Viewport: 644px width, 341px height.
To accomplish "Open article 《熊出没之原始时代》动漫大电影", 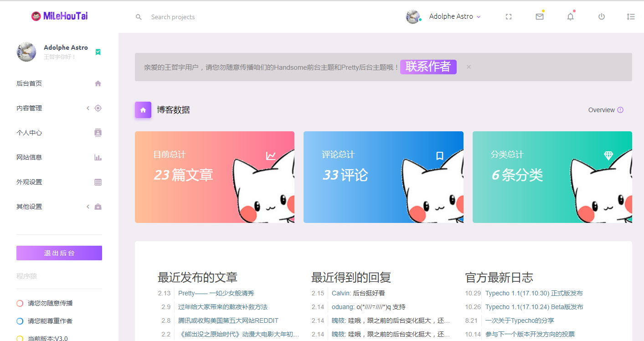I will pyautogui.click(x=238, y=334).
